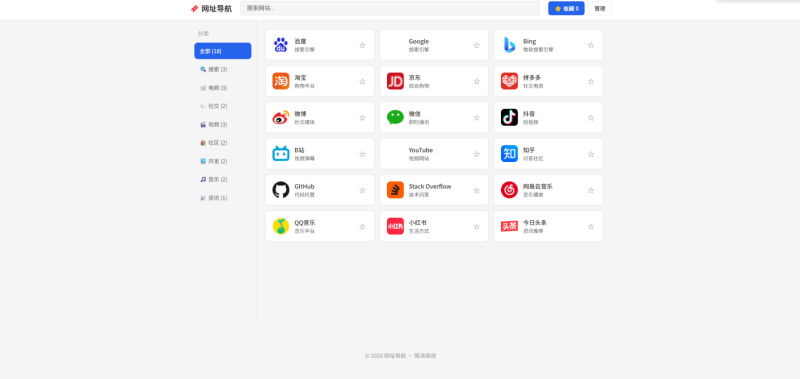Star the GitHub card
This screenshot has width=800, height=379.
(362, 190)
